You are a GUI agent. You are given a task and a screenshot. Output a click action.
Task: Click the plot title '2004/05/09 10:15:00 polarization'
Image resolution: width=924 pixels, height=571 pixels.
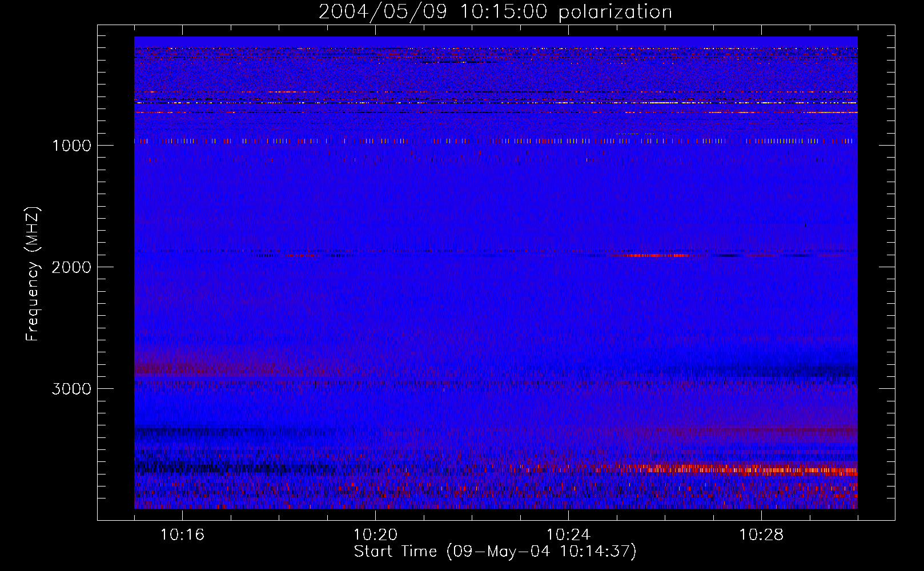495,12
